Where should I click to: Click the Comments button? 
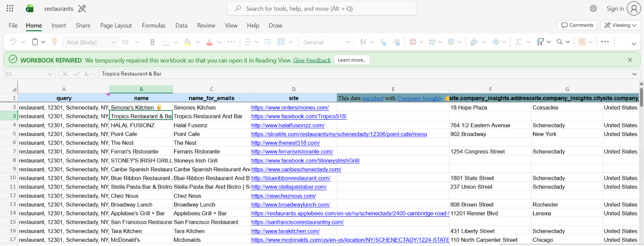click(577, 25)
